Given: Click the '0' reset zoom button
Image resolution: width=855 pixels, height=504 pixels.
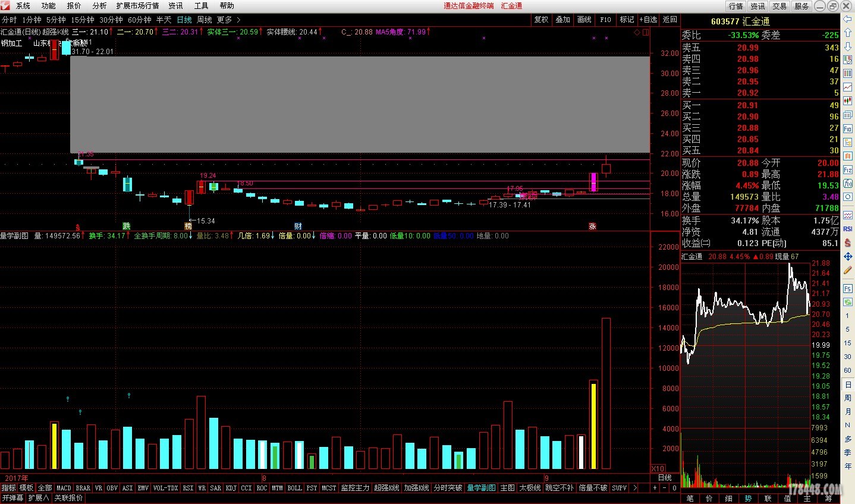Looking at the screenshot, I should pos(674,488).
